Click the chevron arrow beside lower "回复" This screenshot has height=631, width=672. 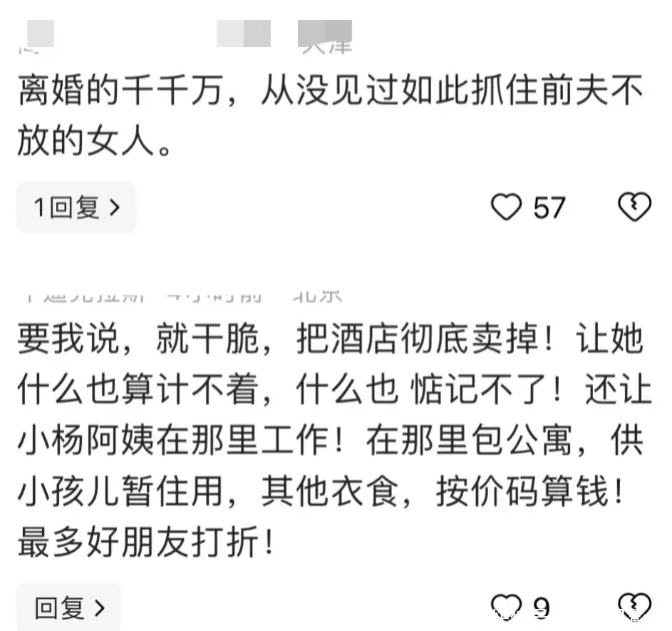pyautogui.click(x=100, y=607)
